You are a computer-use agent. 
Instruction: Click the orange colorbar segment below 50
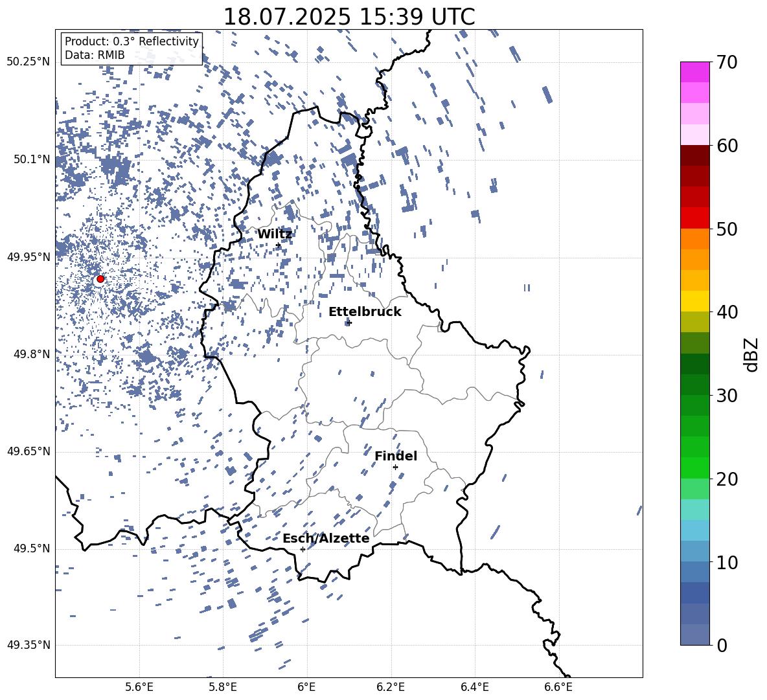pos(694,239)
